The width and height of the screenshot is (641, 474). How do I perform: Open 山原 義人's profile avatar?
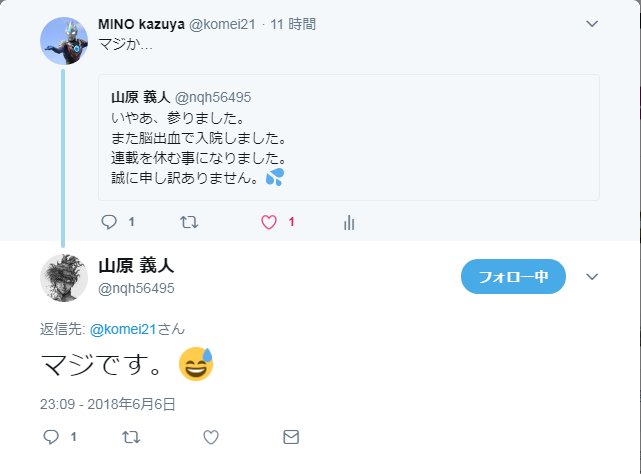click(x=64, y=277)
